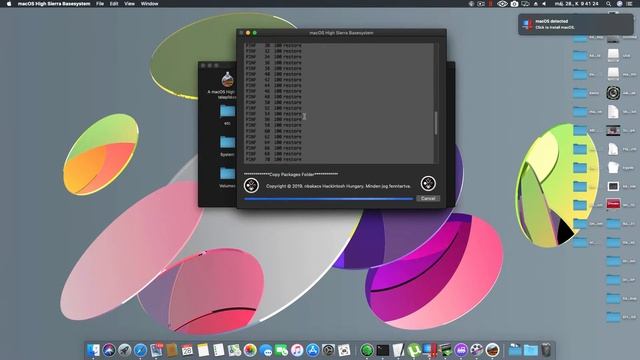Select installer app icon in background window
Screen dimensions: 640x360
pos(227,80)
